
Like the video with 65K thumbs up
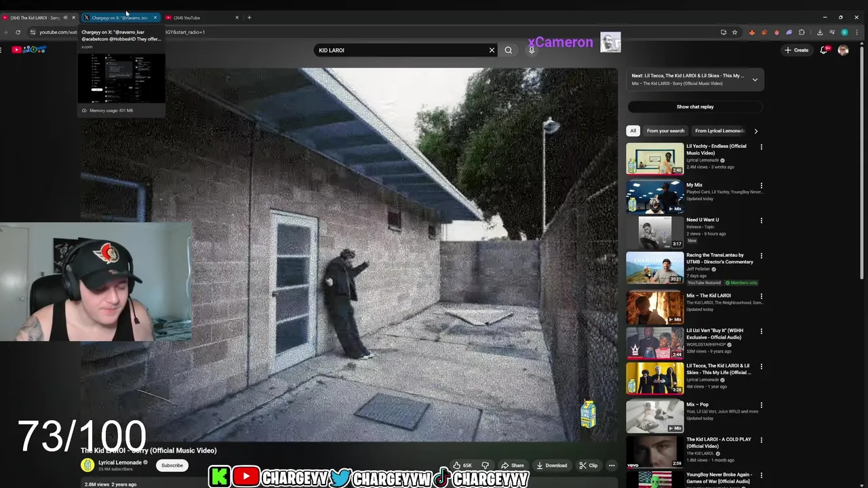point(462,466)
